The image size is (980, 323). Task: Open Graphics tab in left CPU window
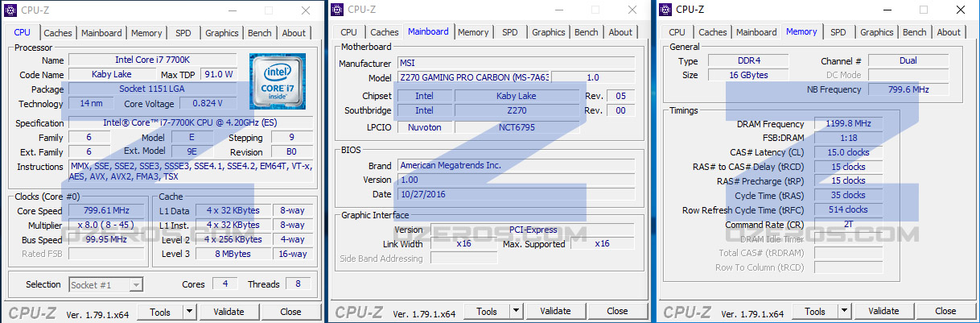coord(221,33)
